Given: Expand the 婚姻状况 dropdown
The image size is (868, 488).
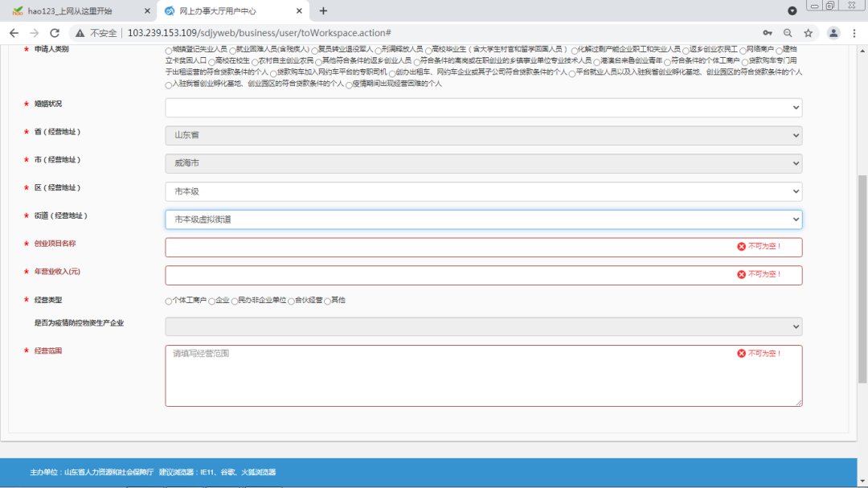Looking at the screenshot, I should [483, 108].
